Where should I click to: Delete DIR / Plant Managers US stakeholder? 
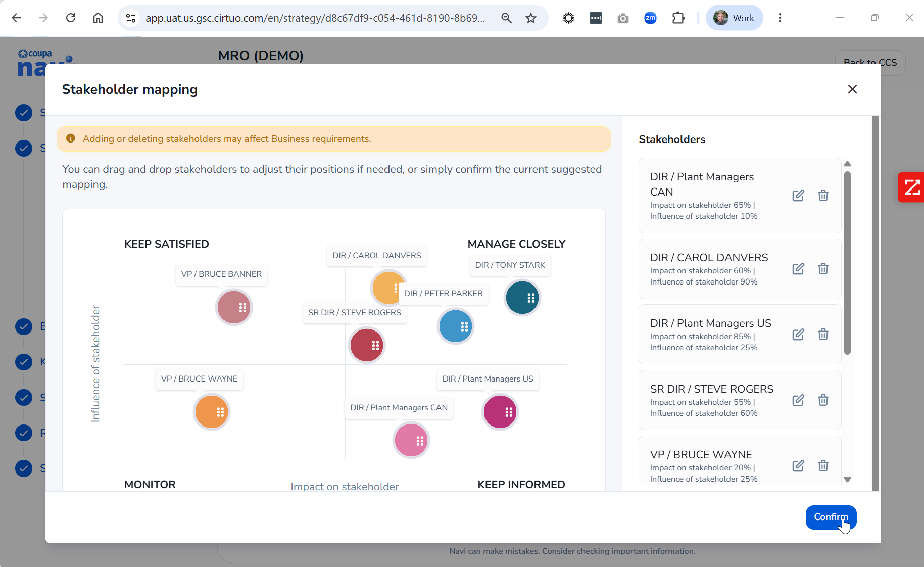pos(823,335)
